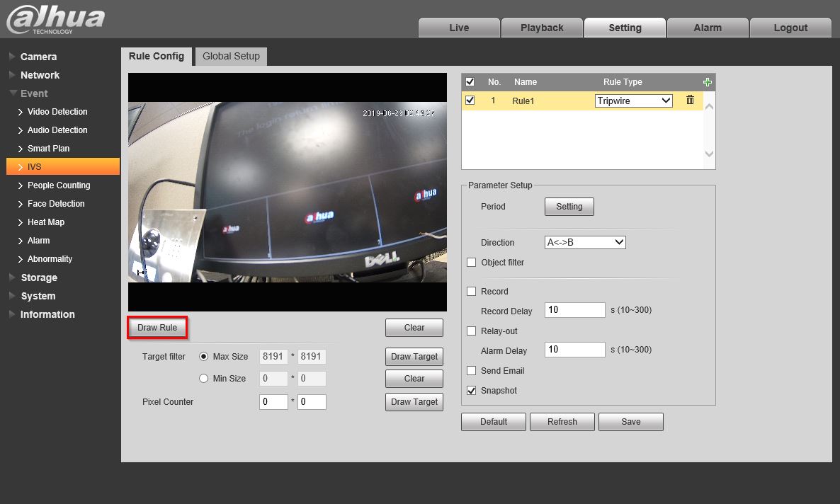Image resolution: width=840 pixels, height=504 pixels.
Task: Click the green plus add rule icon
Action: pyautogui.click(x=707, y=82)
